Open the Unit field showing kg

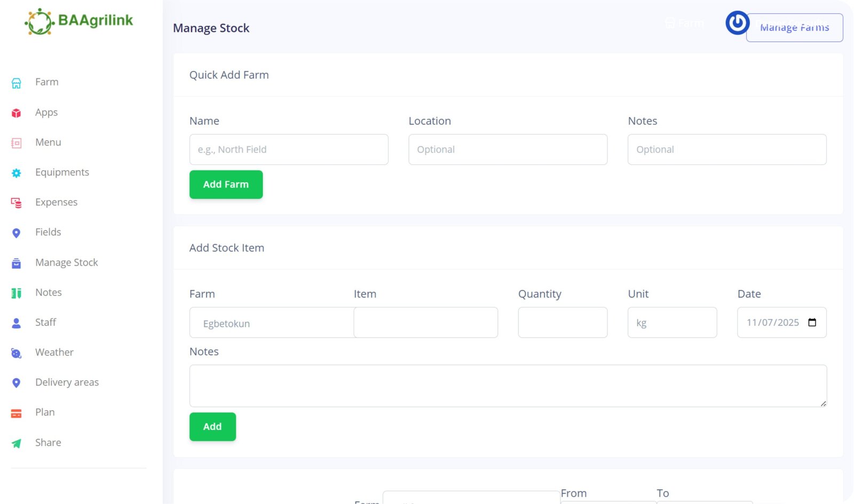(671, 323)
